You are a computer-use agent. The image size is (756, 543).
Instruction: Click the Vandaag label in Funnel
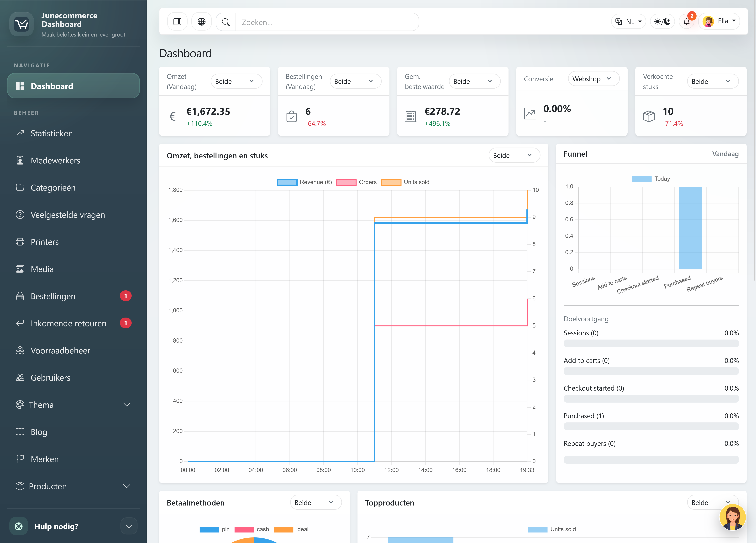(x=725, y=154)
